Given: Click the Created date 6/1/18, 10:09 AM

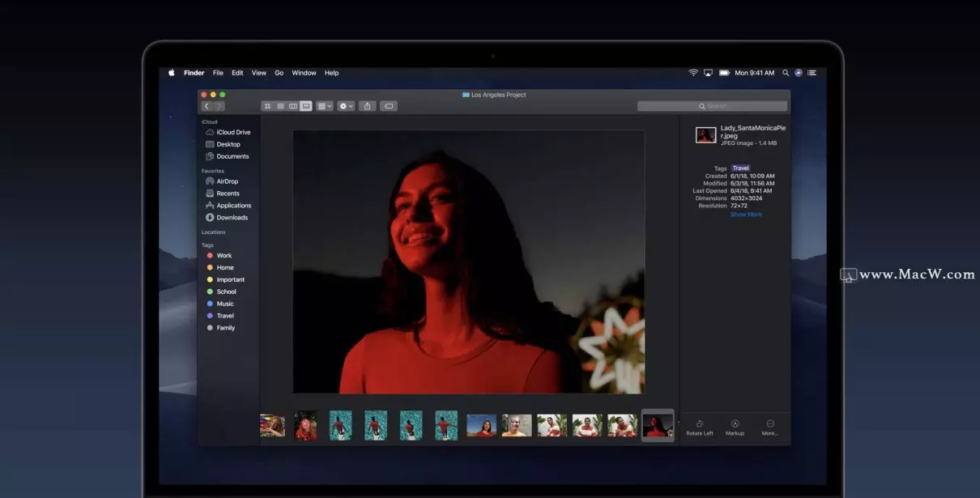Looking at the screenshot, I should coord(753,176).
